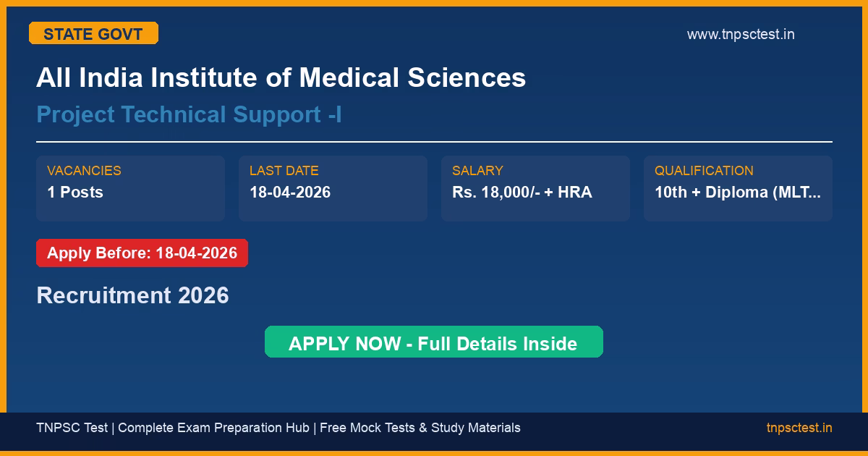
Task: Click the LAST DATE label
Action: point(284,171)
